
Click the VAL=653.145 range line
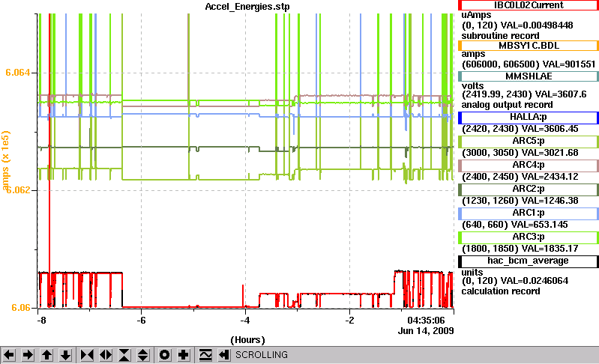[x=515, y=225]
